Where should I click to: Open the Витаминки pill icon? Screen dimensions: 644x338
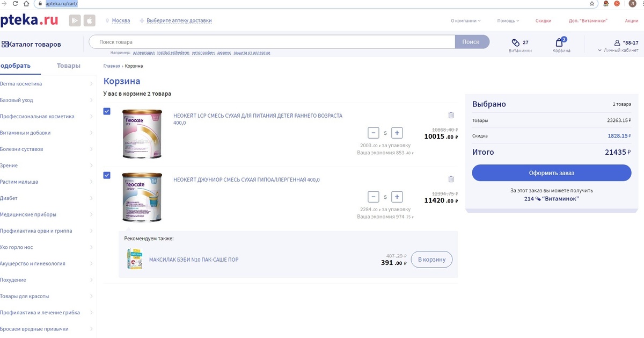[516, 42]
